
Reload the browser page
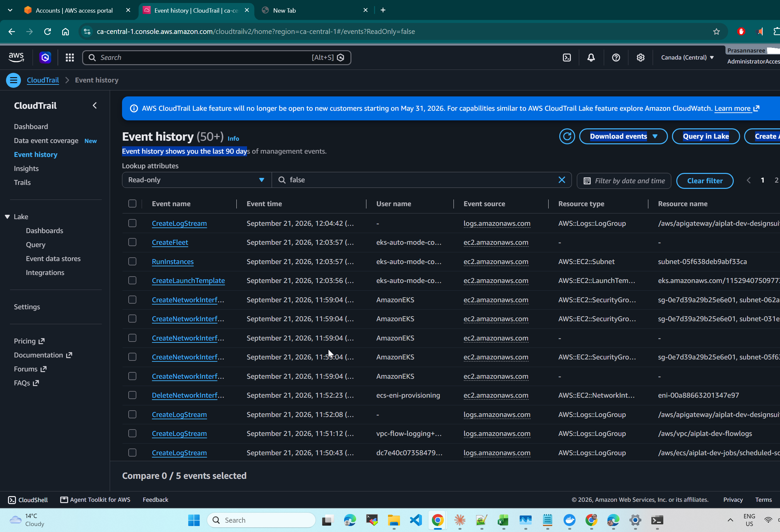point(48,32)
